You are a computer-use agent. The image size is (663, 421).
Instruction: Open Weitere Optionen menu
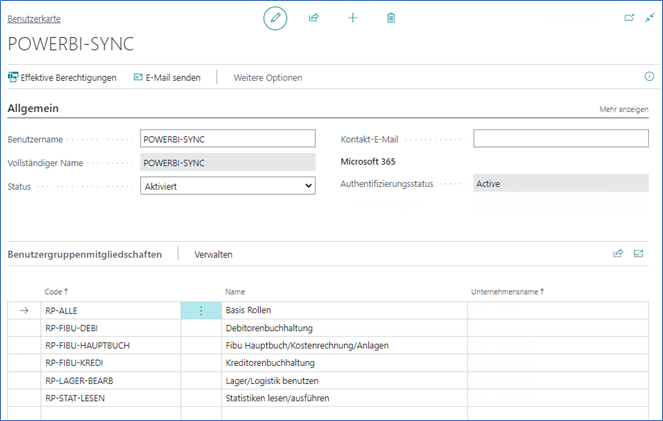tap(267, 77)
